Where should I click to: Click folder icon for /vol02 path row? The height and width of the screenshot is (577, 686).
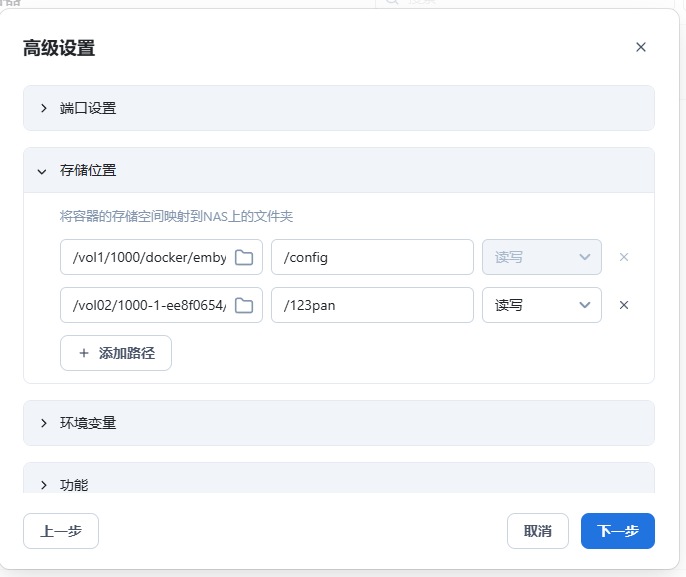(244, 305)
